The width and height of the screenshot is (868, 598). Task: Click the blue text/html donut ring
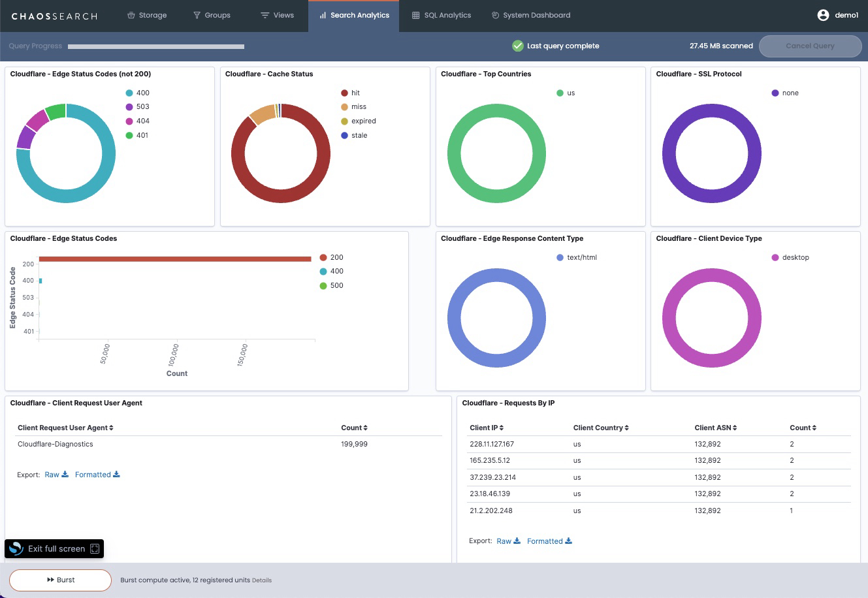496,360
